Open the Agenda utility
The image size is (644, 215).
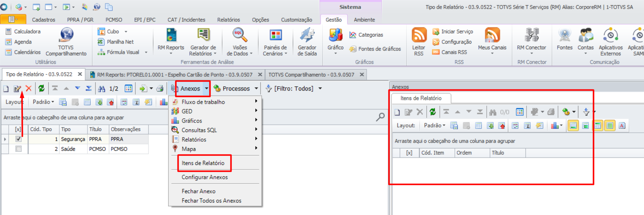coord(19,42)
